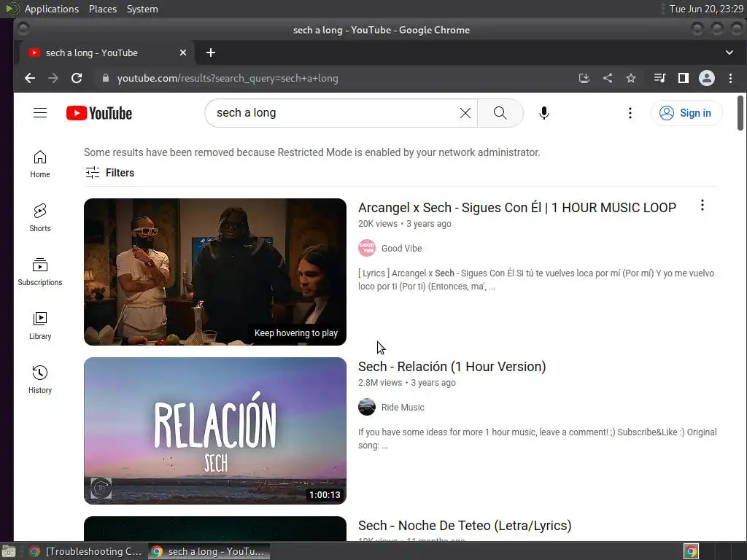Open the Chrome profile avatar

coord(706,78)
